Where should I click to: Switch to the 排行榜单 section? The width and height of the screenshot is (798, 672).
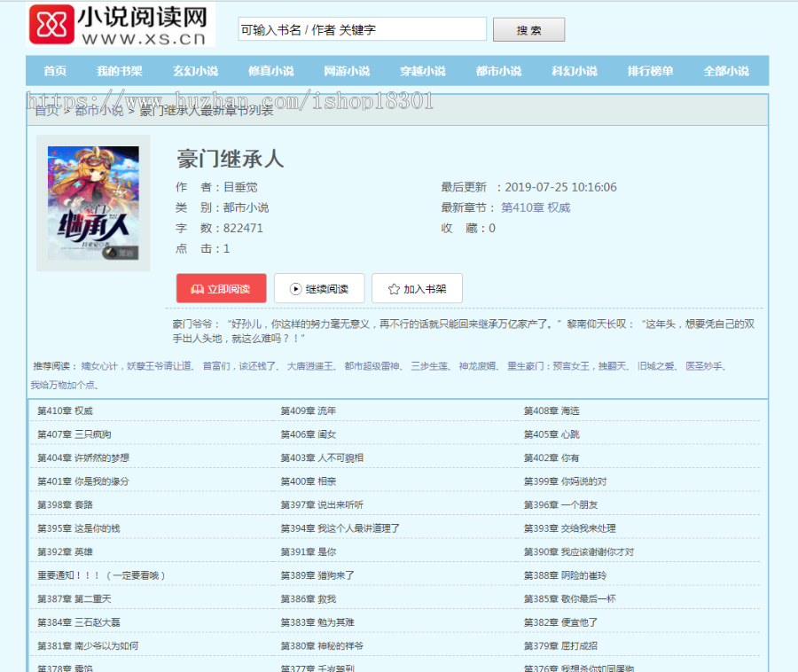650,71
